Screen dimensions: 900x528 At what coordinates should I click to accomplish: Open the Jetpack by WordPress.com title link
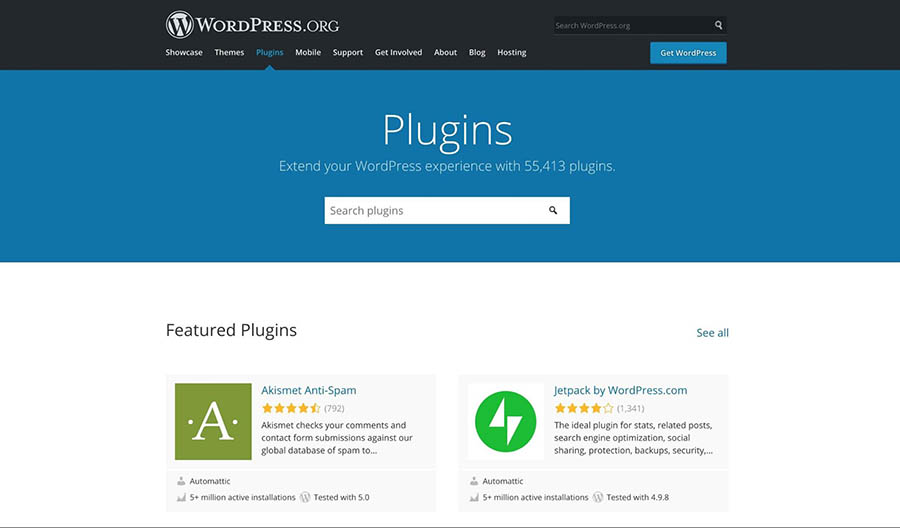click(x=620, y=390)
